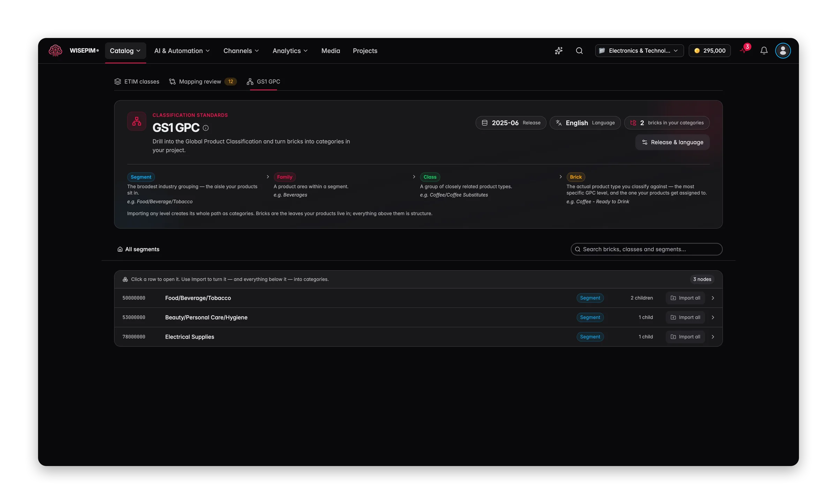Expand the Beauty/Personal Care/Hygiene row chevron
Image resolution: width=837 pixels, height=504 pixels.
tap(713, 317)
